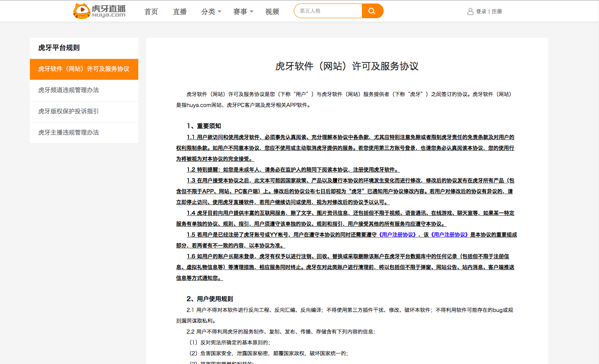Click clause 1.1 用户欲访问和使用虎牙软件 text
This screenshot has width=599, height=364.
point(345,148)
